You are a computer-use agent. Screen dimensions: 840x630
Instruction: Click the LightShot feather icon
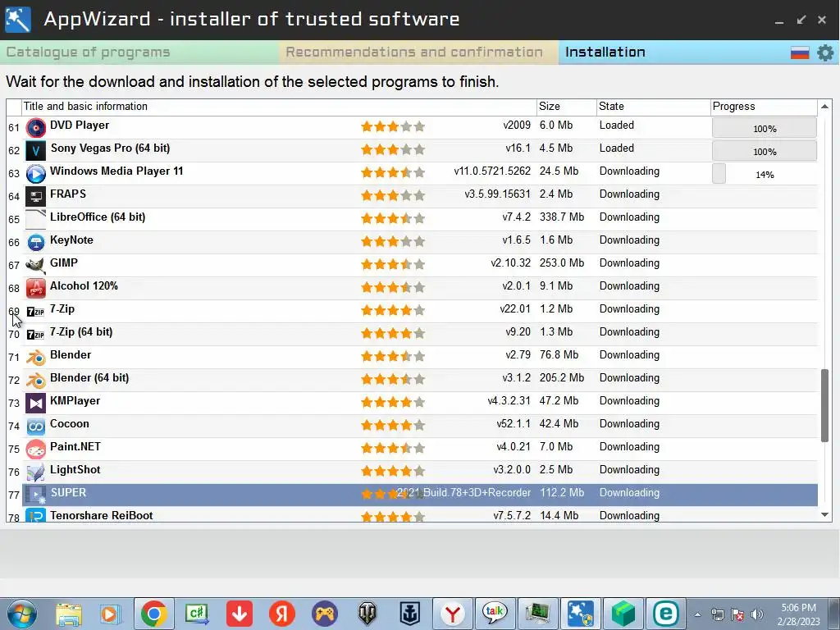point(36,472)
